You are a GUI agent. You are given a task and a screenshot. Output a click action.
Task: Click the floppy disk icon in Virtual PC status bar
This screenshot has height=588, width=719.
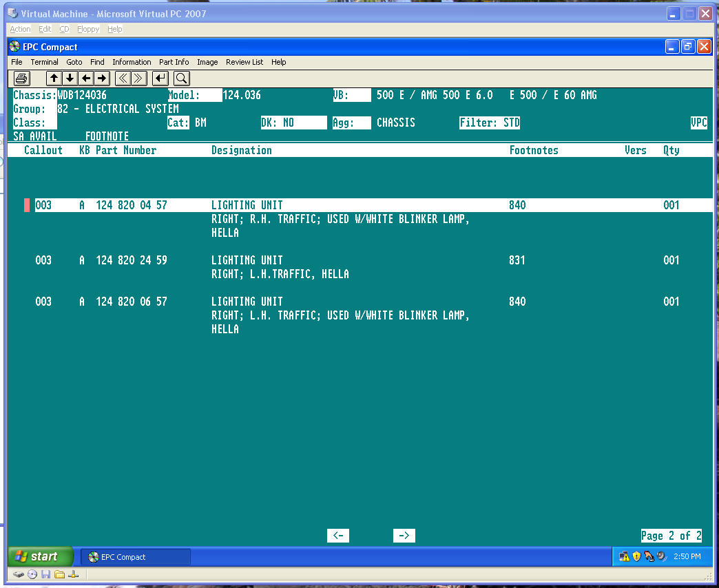(45, 574)
